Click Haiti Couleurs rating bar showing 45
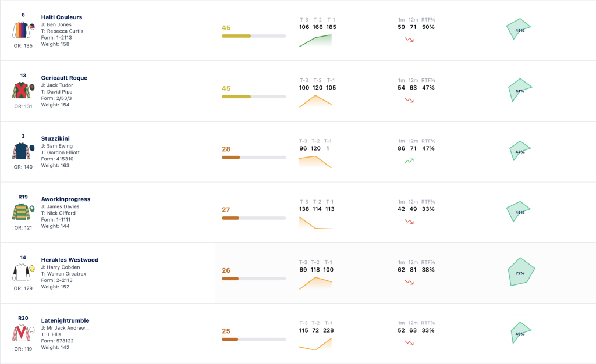The image size is (596, 364). pyautogui.click(x=254, y=36)
